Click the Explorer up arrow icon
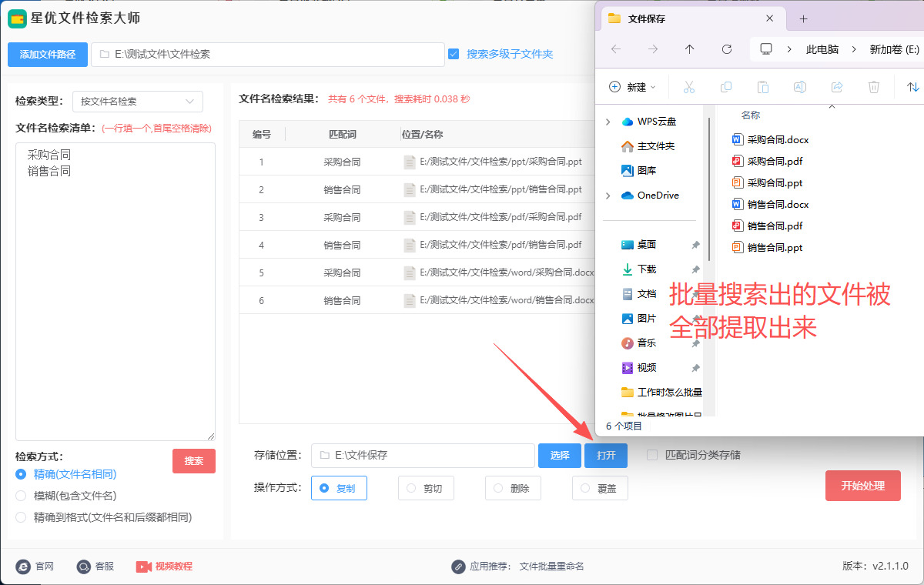The width and height of the screenshot is (924, 585). coord(689,49)
